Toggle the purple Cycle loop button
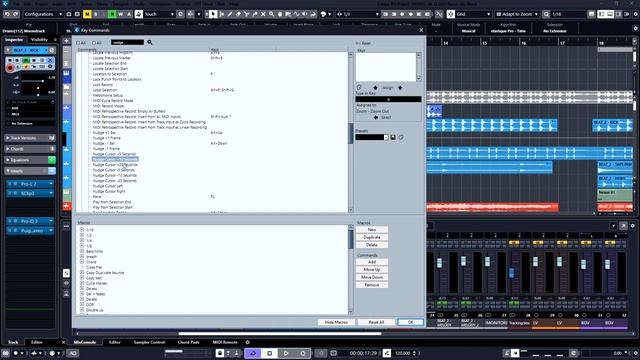 click(253, 353)
